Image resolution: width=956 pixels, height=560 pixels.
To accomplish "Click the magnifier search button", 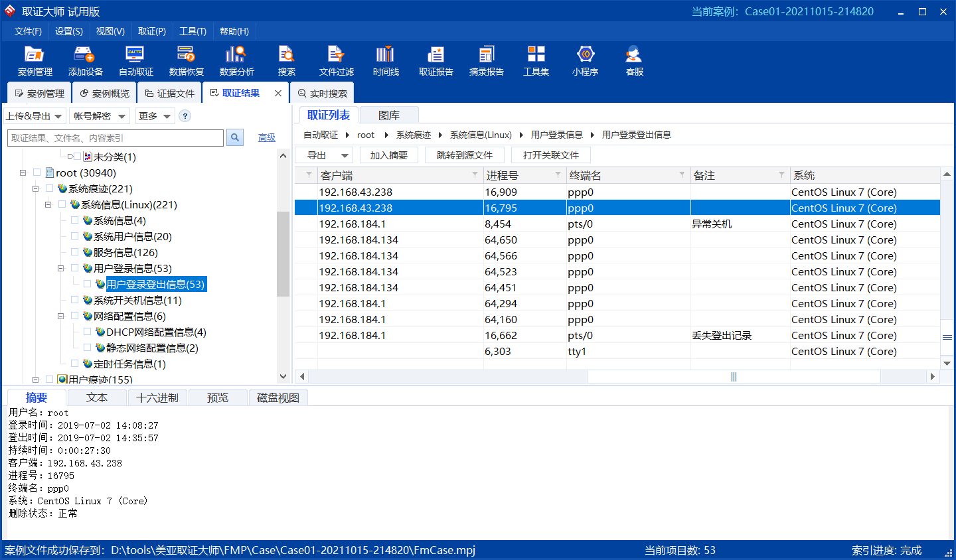I will [235, 137].
